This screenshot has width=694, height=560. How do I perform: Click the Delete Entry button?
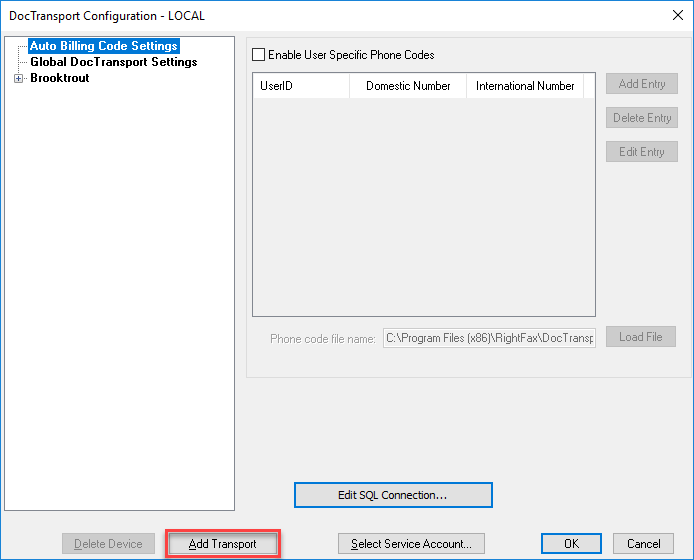641,118
